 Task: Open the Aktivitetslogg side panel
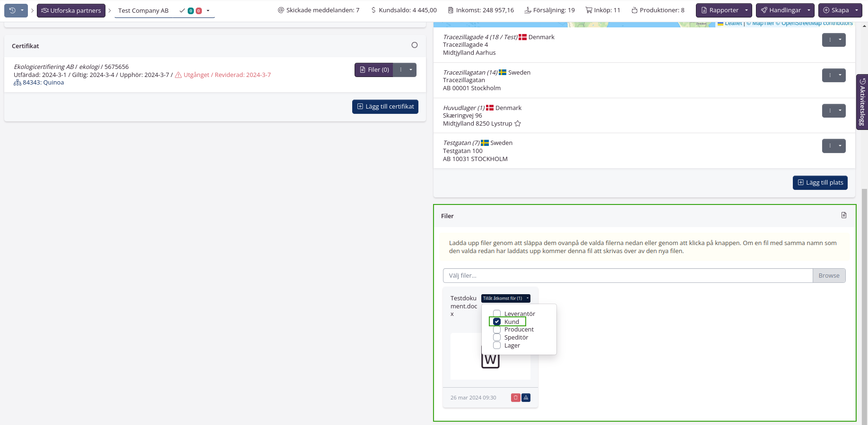862,102
